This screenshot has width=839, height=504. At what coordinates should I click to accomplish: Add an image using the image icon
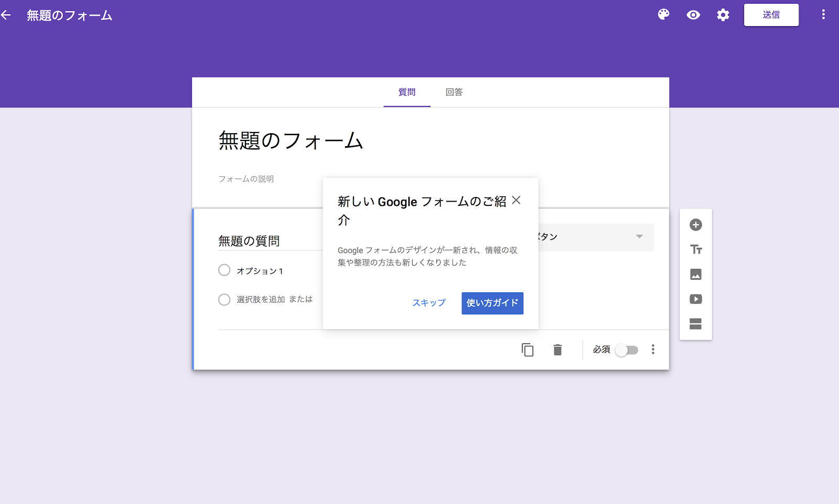click(x=696, y=274)
